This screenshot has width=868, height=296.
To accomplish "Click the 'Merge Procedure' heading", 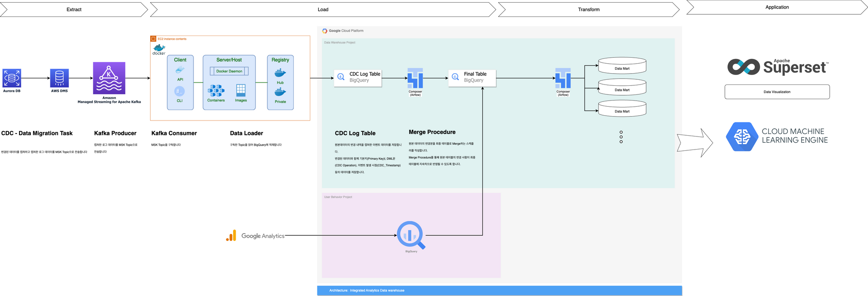I will 432,132.
